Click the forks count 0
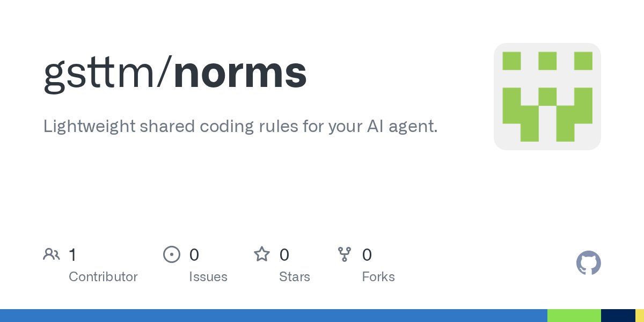The width and height of the screenshot is (644, 322). (x=367, y=255)
